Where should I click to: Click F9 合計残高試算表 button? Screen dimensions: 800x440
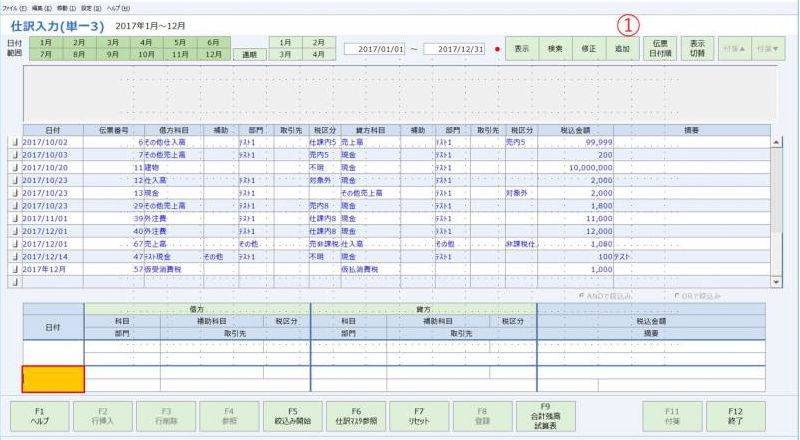(545, 417)
